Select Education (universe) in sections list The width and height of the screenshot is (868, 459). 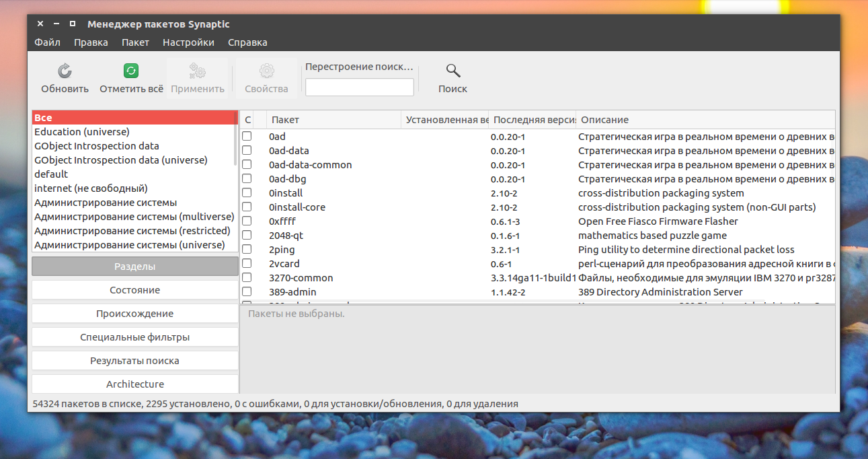82,132
